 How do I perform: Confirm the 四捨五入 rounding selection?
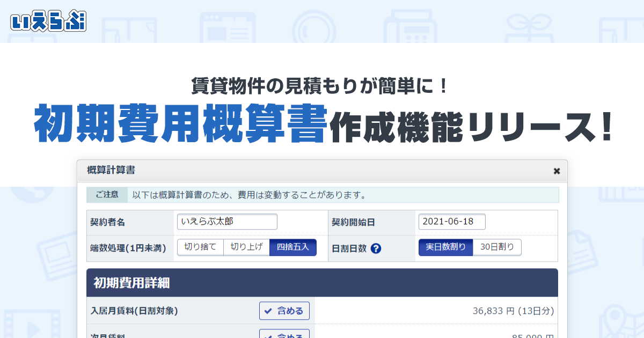click(x=292, y=247)
